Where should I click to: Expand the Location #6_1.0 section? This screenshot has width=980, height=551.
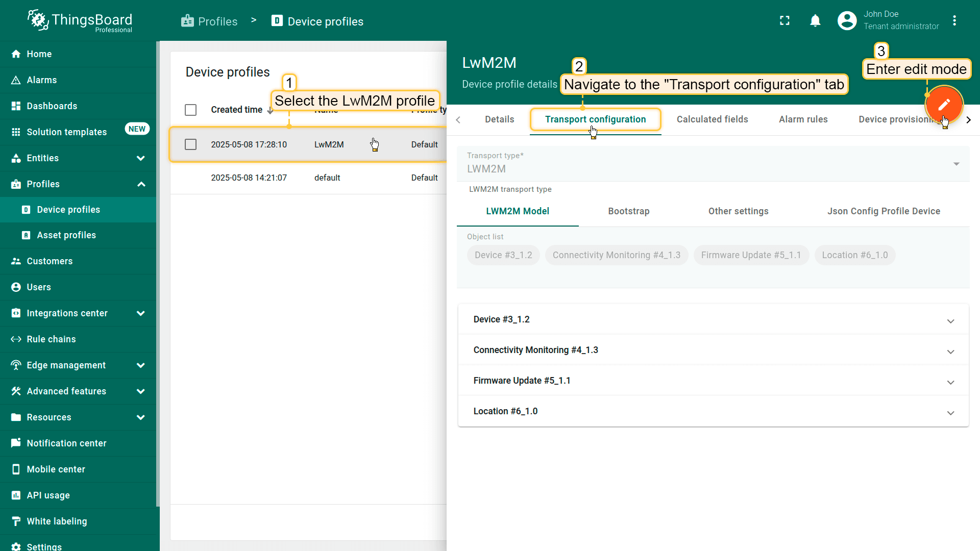(x=950, y=412)
